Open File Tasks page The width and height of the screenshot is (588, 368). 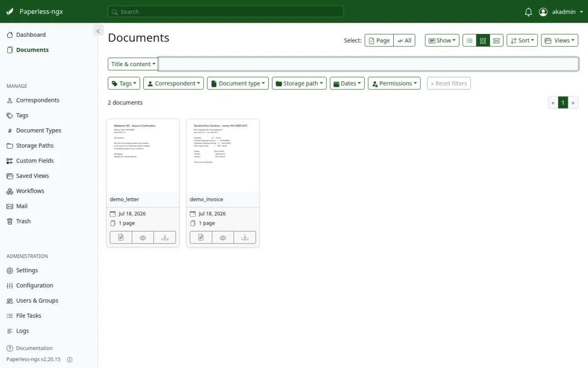(x=28, y=316)
